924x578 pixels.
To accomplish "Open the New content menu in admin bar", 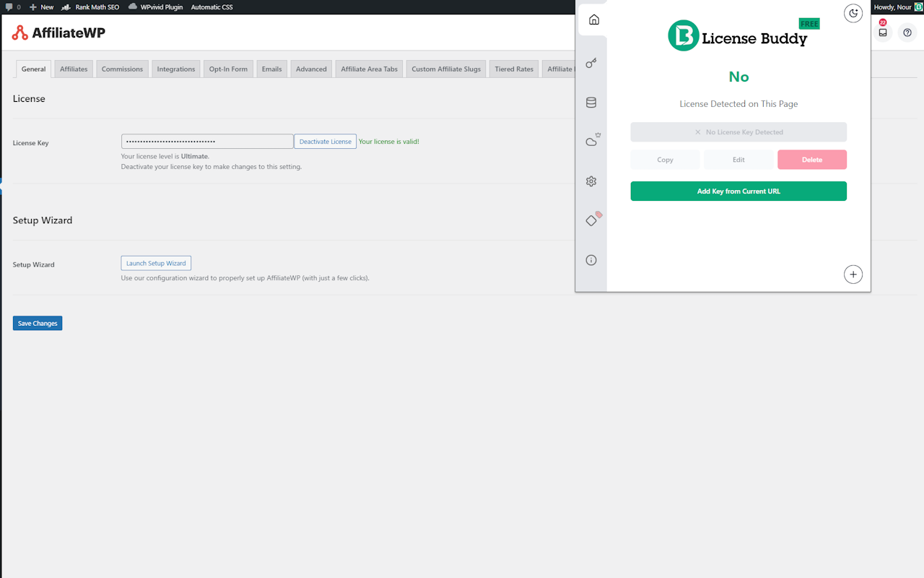I will point(42,7).
